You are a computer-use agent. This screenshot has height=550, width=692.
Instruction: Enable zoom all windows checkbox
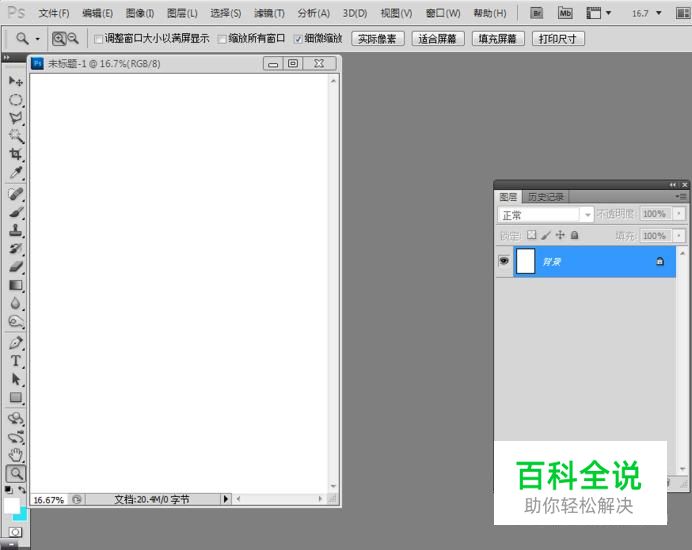click(222, 39)
